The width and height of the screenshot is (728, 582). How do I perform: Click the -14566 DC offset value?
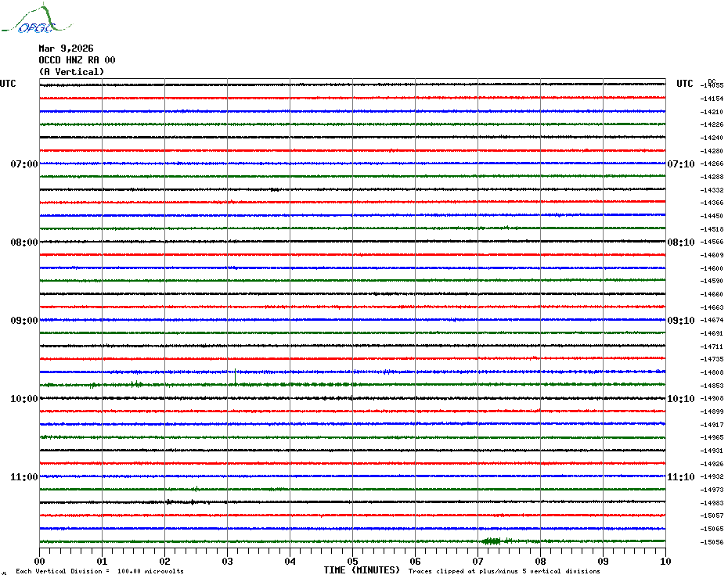pyautogui.click(x=712, y=242)
